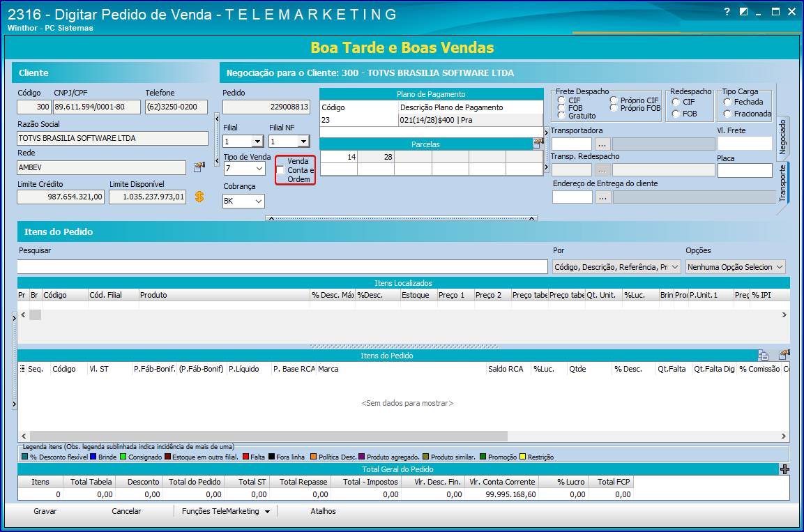Select Fracionada cargo type
The width and height of the screenshot is (804, 532).
click(x=727, y=114)
